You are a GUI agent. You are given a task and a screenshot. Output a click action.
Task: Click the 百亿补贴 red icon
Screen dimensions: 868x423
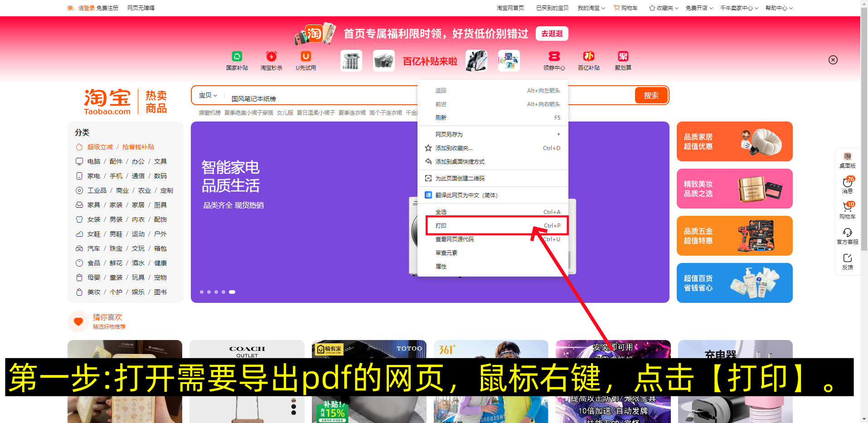point(588,56)
